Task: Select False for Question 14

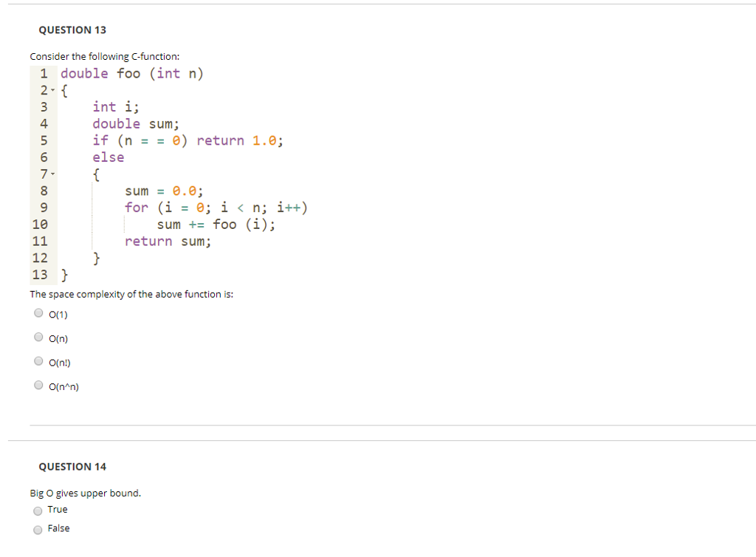Action: [38, 529]
